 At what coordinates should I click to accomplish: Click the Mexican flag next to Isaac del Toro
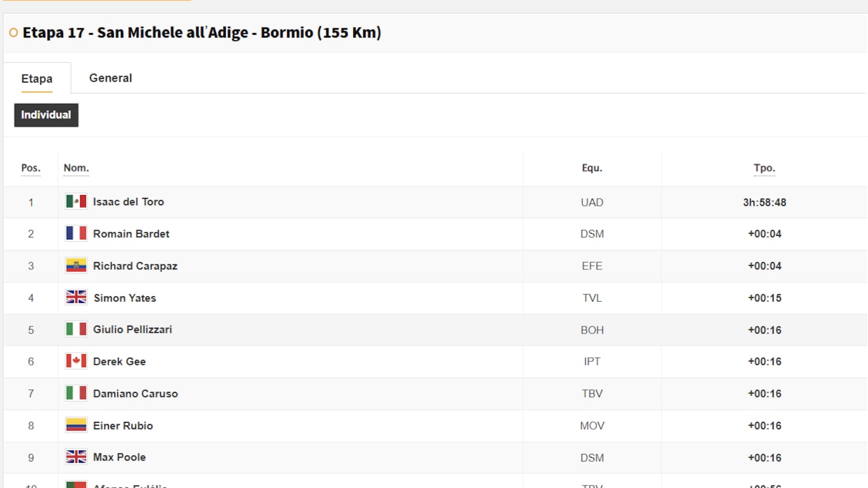click(x=76, y=202)
